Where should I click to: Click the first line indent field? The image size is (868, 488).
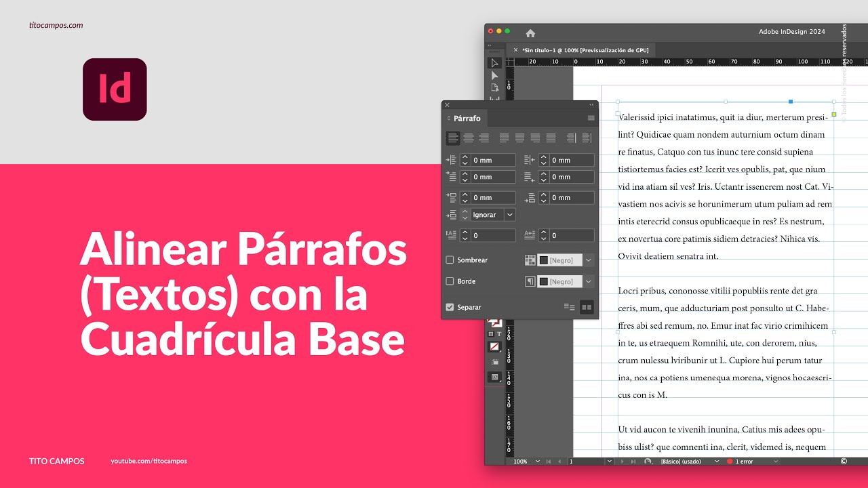click(493, 177)
